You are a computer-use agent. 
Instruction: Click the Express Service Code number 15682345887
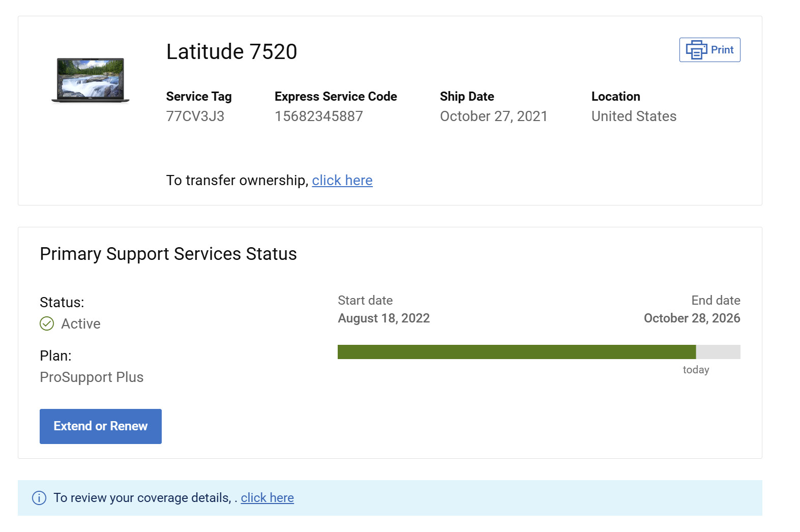click(x=319, y=116)
